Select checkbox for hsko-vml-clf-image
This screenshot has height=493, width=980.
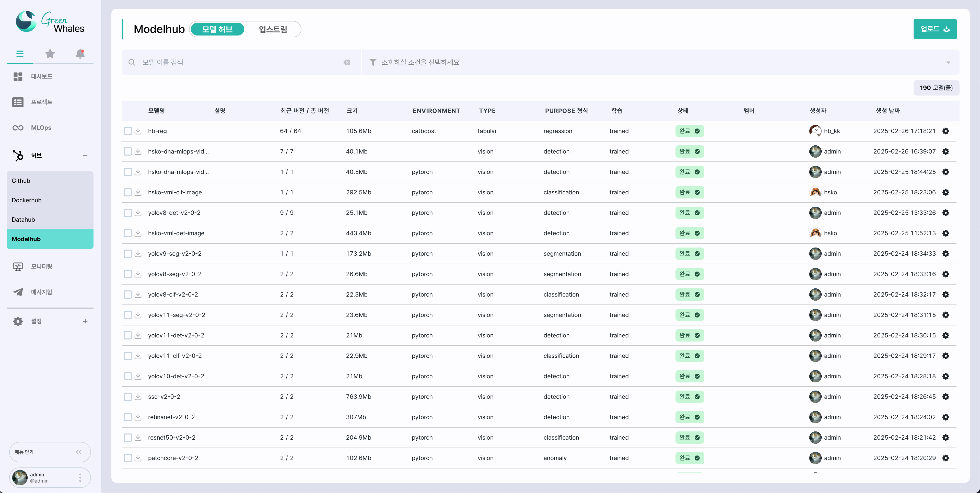pyautogui.click(x=127, y=192)
